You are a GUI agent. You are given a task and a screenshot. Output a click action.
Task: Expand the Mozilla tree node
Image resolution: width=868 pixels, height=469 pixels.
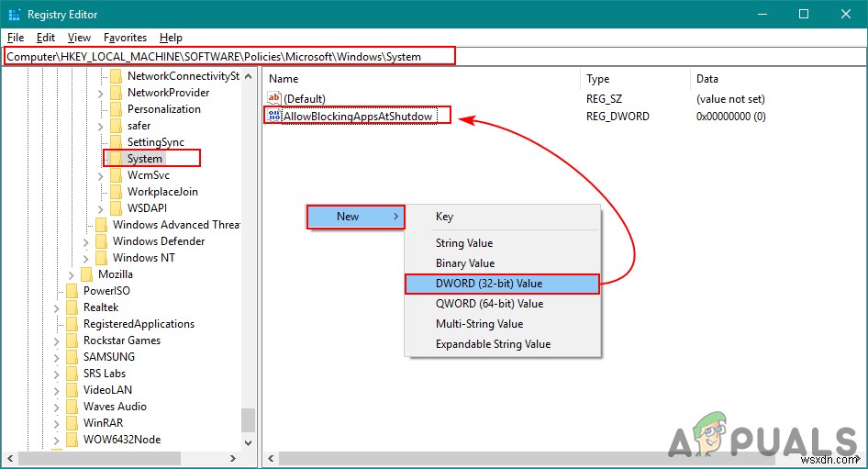click(71, 275)
